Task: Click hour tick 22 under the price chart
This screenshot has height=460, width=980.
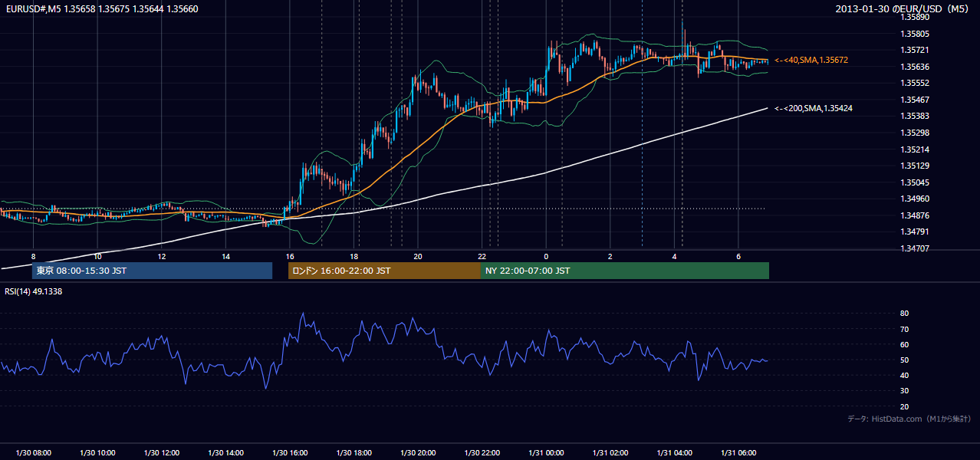Action: coord(482,256)
